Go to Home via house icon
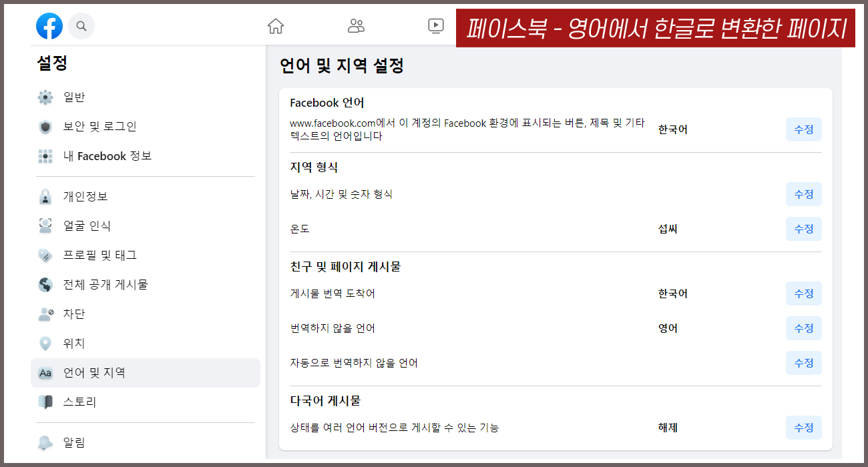Screen dimensions: 868x467 (x=276, y=26)
